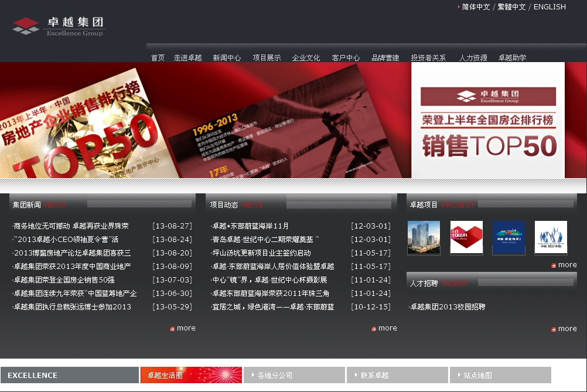587x392 pixels.
Task: Click the 销售TOP50 banner panel
Action: click(x=488, y=120)
